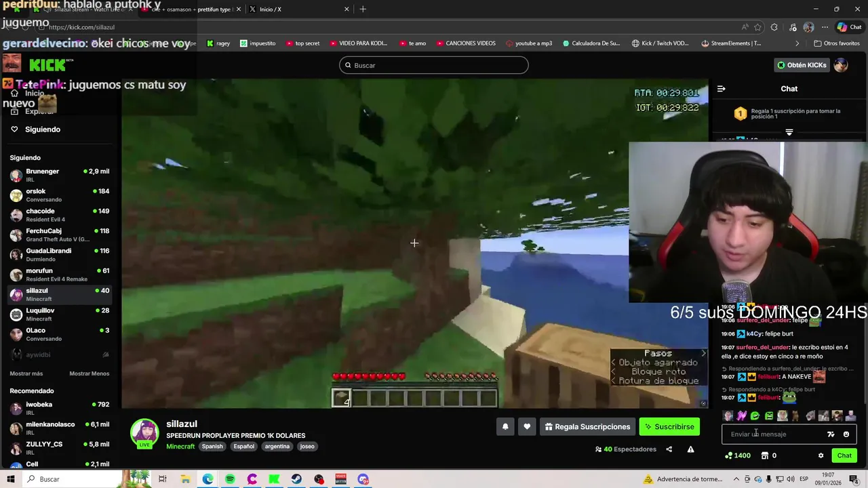Click sillazul channel avatar with LIVE badge

click(144, 434)
